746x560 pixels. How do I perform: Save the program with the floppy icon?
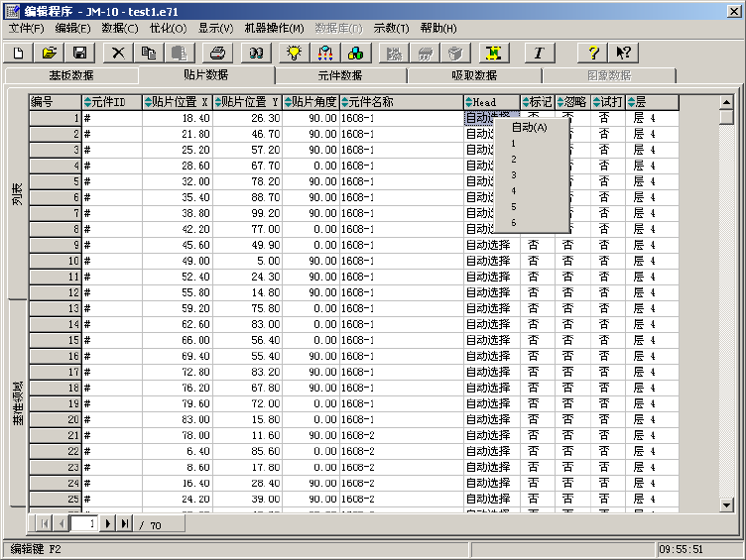pyautogui.click(x=79, y=53)
